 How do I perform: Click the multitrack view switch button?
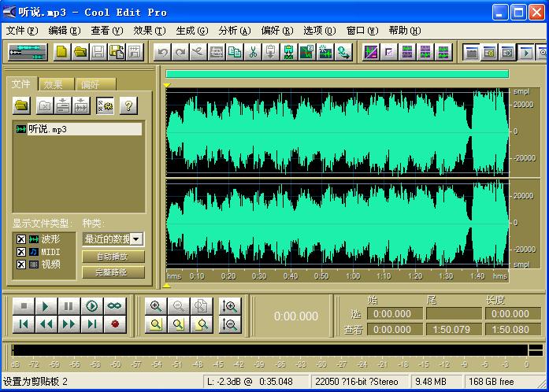tap(28, 52)
